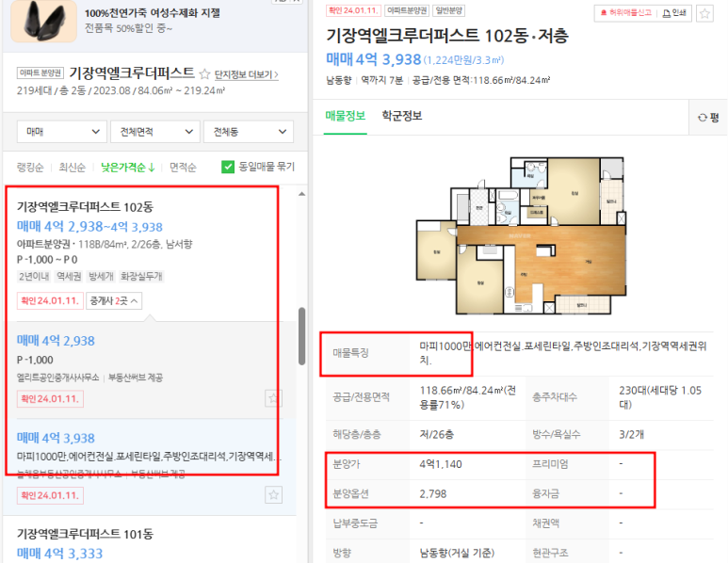Click the listing panel scrollbar thumb
Screen dimensions: 728x563
pyautogui.click(x=301, y=336)
